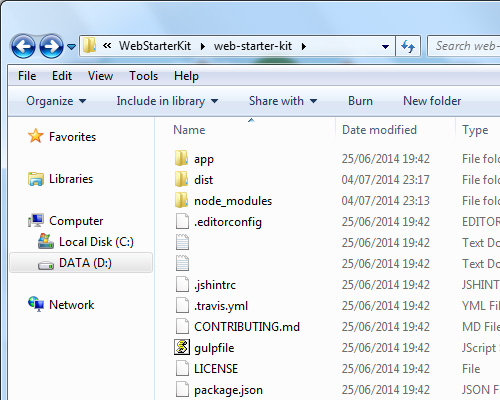Select the WebStarterKit breadcrumb segment

(x=155, y=46)
